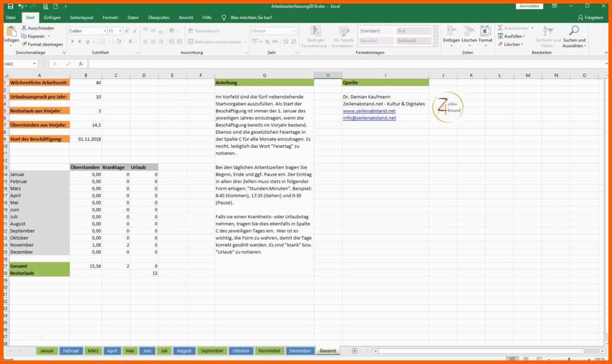
Task: Click the zoom slider in the status bar
Action: click(x=569, y=359)
